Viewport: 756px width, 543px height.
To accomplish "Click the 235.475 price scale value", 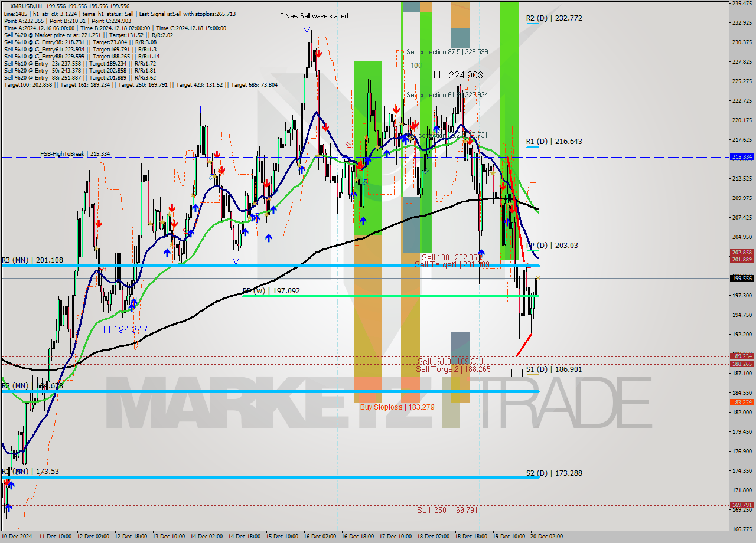I will (742, 4).
